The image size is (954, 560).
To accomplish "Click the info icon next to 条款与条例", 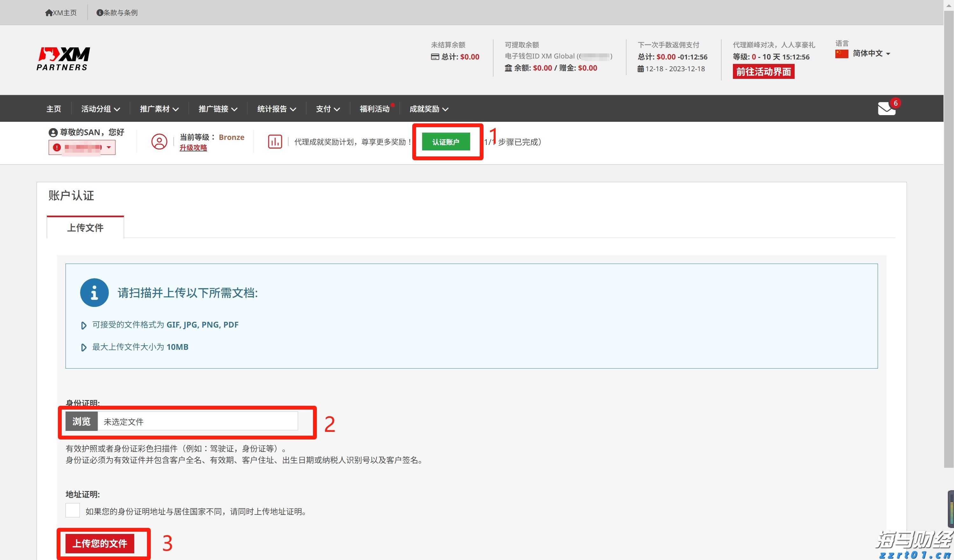I will (100, 12).
